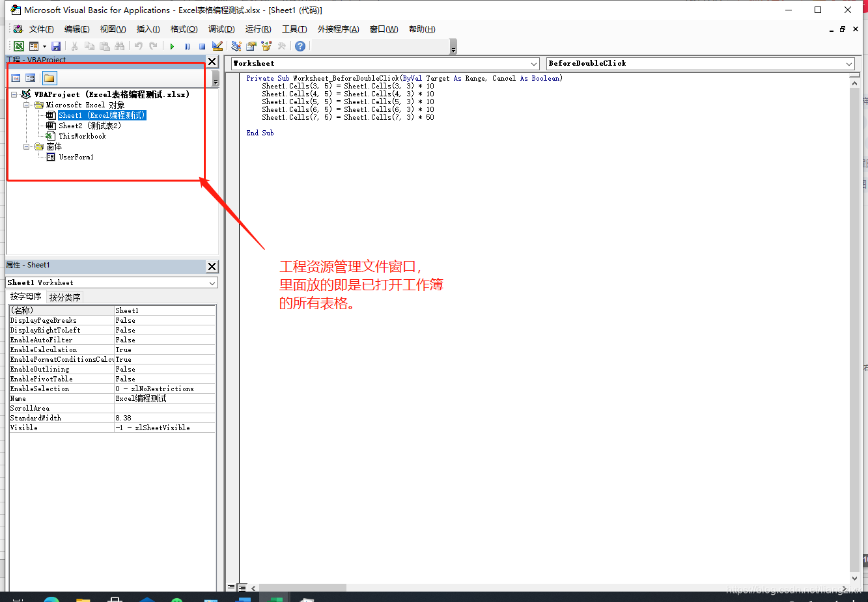Click the Cut scissors icon
This screenshot has height=602, width=868.
(75, 46)
